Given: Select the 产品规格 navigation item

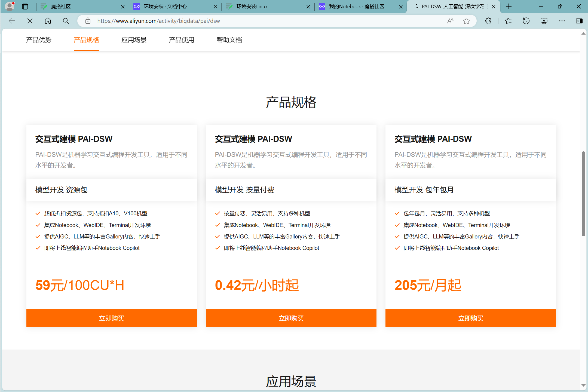Looking at the screenshot, I should coord(86,40).
